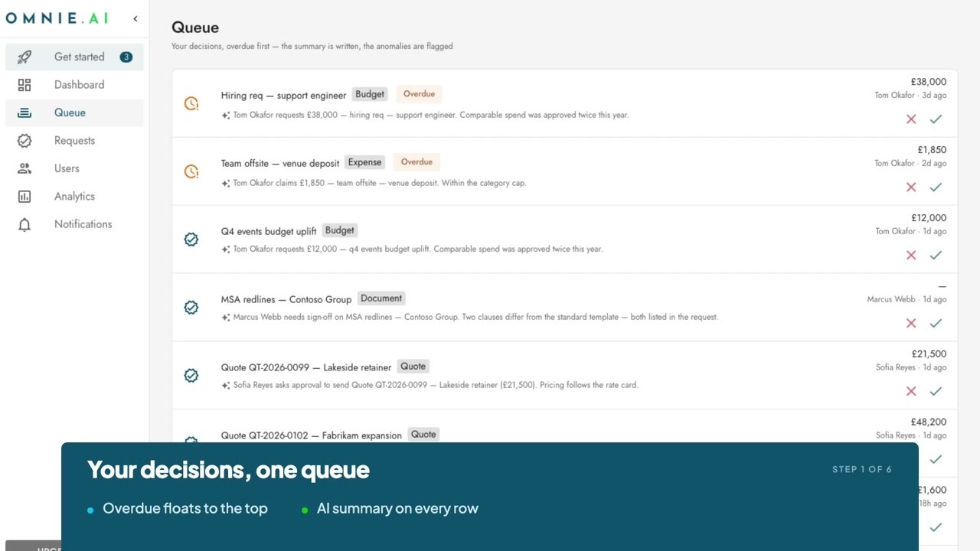Open Get started in sidebar
980x551 pixels.
pyautogui.click(x=74, y=57)
